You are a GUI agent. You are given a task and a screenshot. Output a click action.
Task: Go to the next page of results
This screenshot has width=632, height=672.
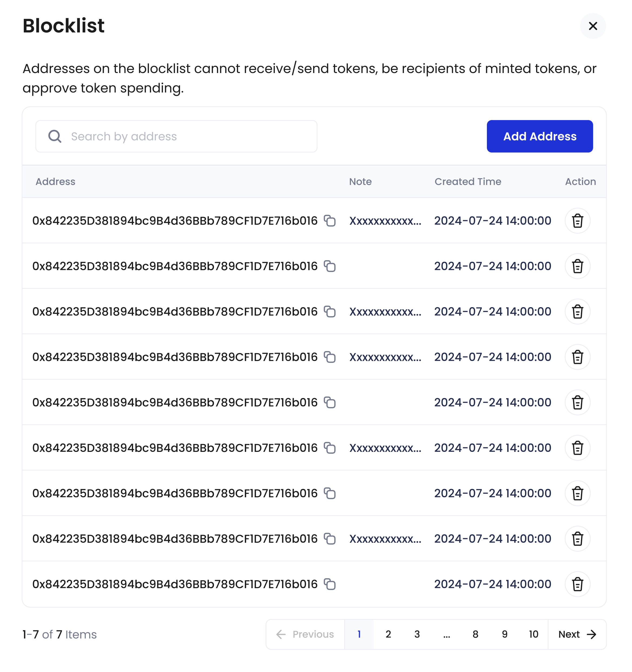[x=577, y=634]
